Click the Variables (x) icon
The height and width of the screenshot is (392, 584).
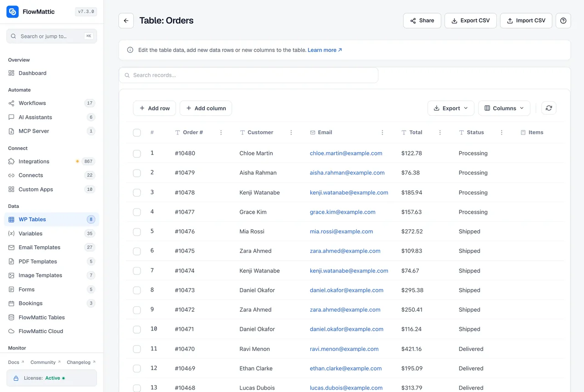click(x=11, y=233)
